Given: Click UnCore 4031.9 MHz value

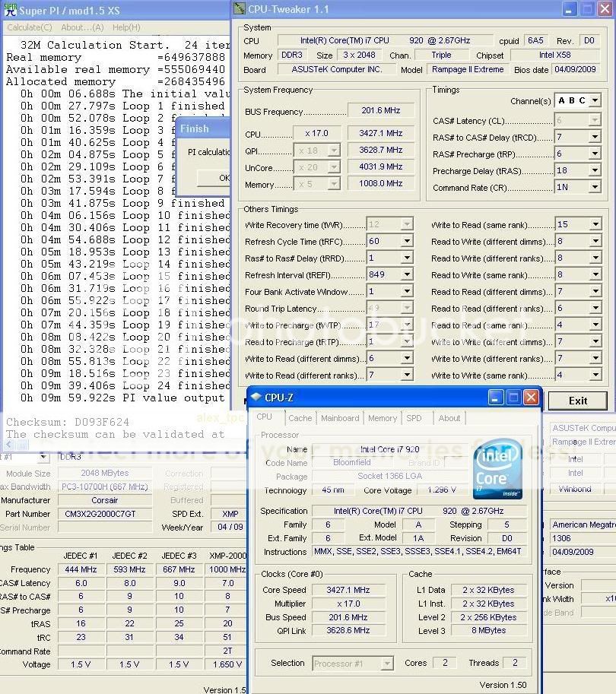Looking at the screenshot, I should pyautogui.click(x=381, y=167).
